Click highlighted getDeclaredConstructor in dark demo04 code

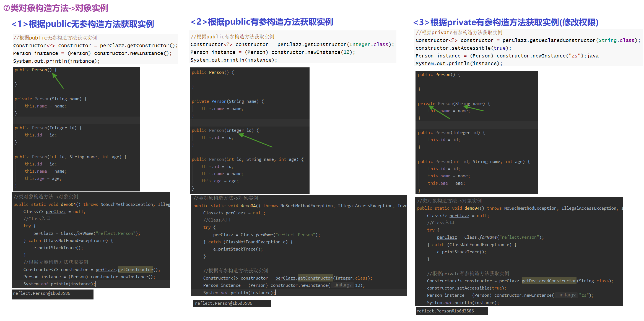[x=549, y=281]
